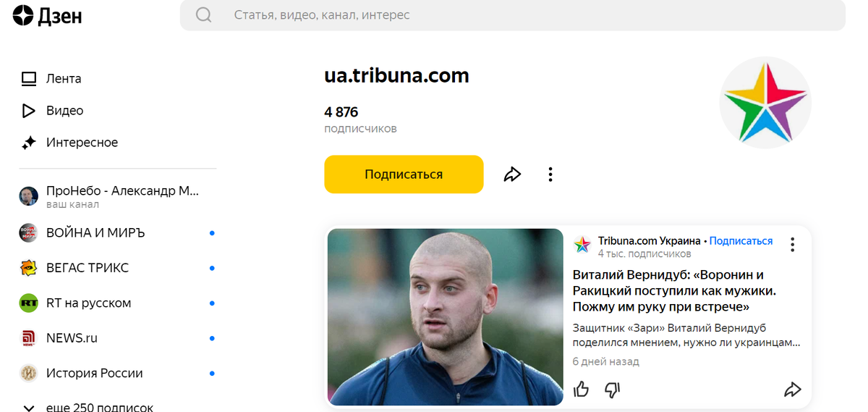
Task: Click the small Tribuna.com Украина channel icon
Action: click(582, 245)
